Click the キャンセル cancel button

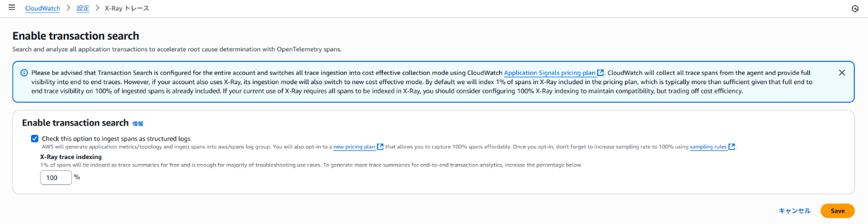pyautogui.click(x=794, y=211)
